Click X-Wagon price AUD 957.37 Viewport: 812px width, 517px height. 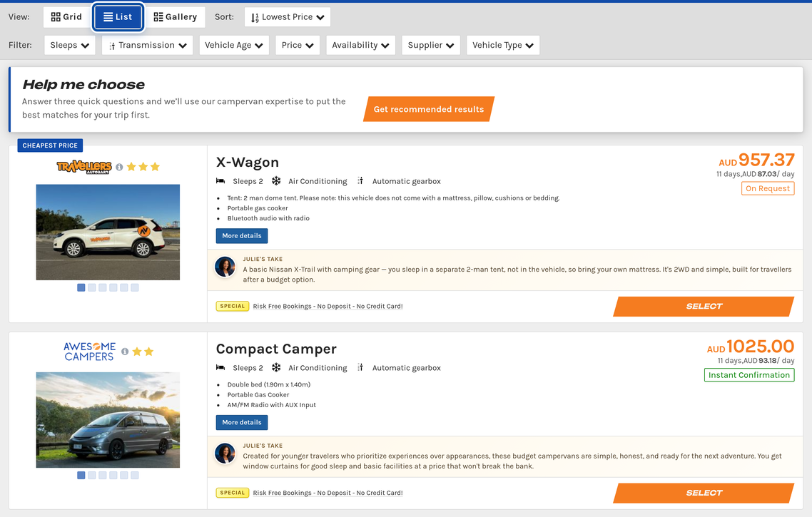click(x=756, y=160)
